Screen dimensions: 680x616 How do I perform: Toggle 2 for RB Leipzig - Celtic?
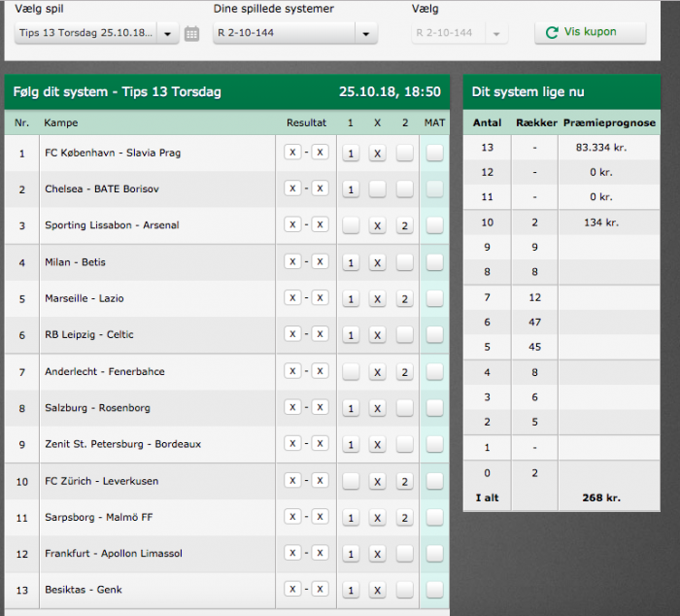point(405,335)
